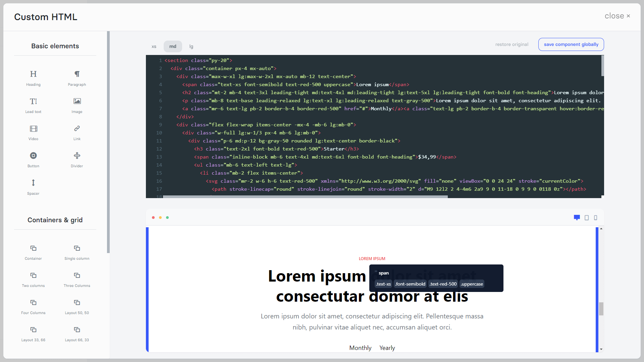
Task: Switch preview to tablet view
Action: 586,218
